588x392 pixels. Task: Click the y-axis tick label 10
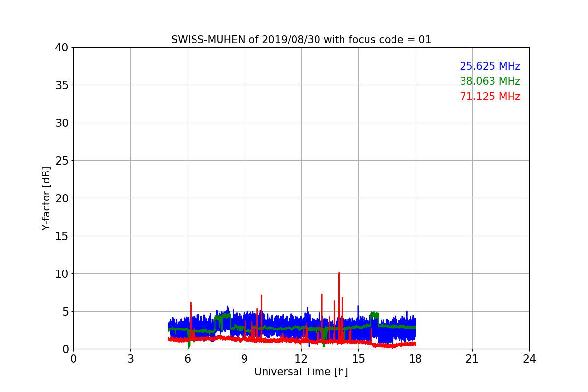click(62, 274)
